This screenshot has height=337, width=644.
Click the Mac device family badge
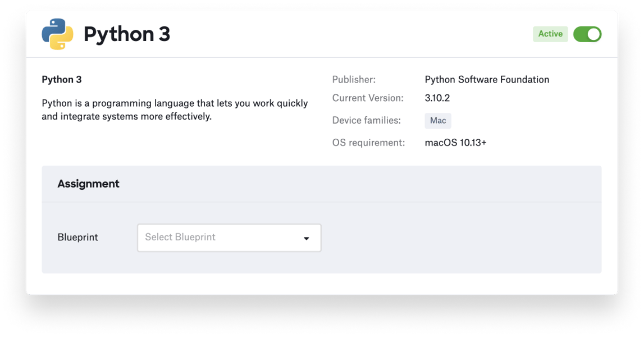coord(438,121)
